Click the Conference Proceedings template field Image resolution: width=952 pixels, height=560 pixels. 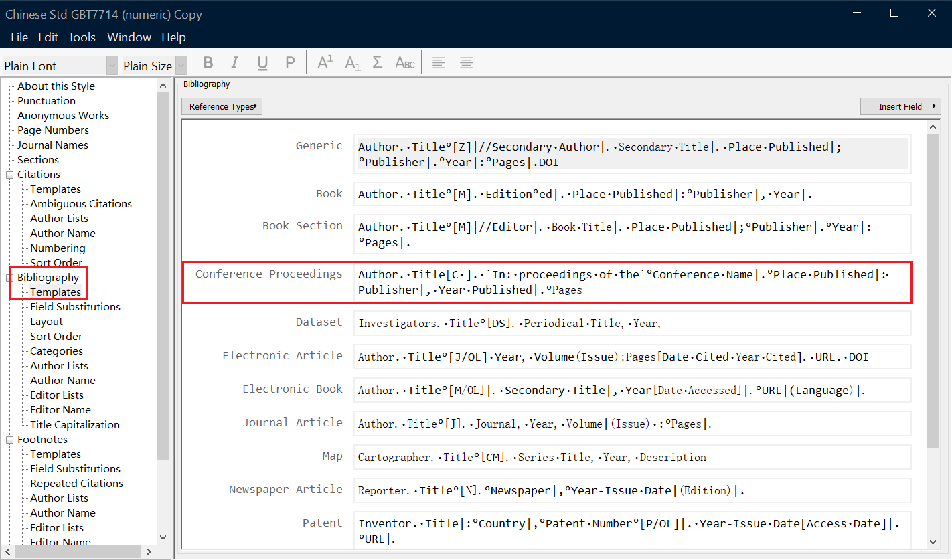(632, 282)
